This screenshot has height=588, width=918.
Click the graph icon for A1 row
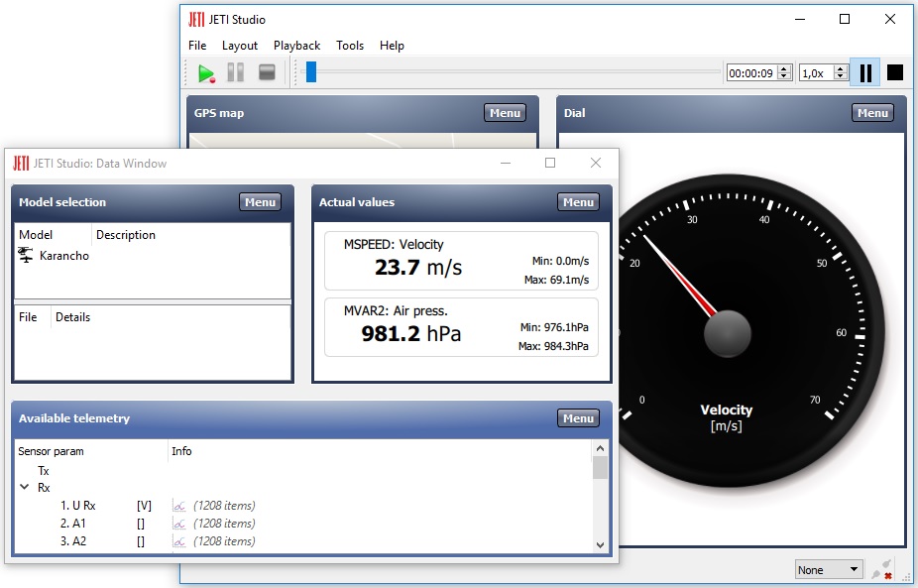(179, 524)
